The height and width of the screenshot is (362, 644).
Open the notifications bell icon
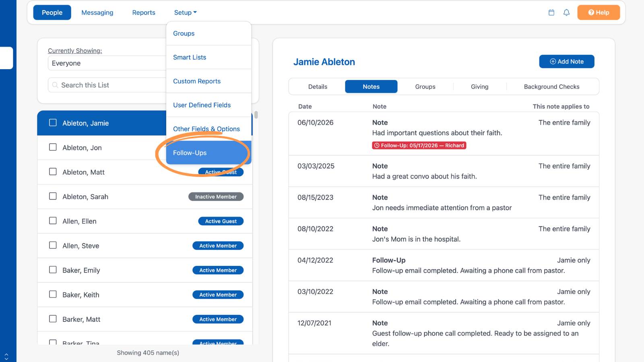(x=566, y=12)
